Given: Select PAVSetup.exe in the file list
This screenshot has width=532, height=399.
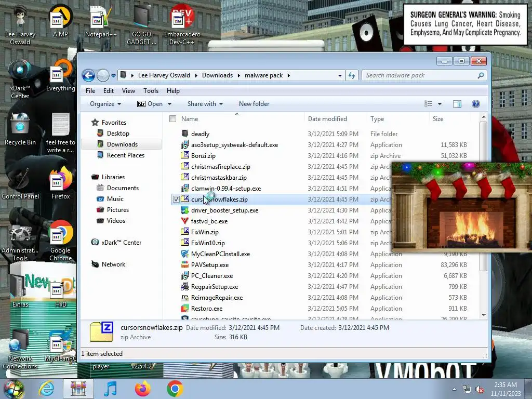Looking at the screenshot, I should (x=210, y=265).
